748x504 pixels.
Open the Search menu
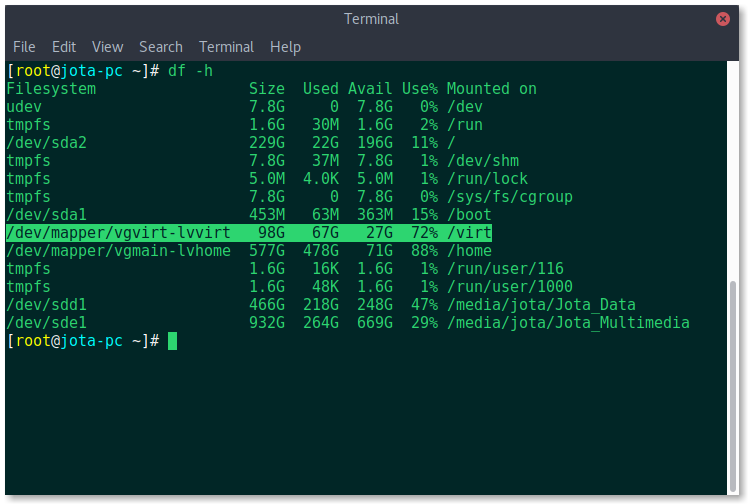point(161,47)
